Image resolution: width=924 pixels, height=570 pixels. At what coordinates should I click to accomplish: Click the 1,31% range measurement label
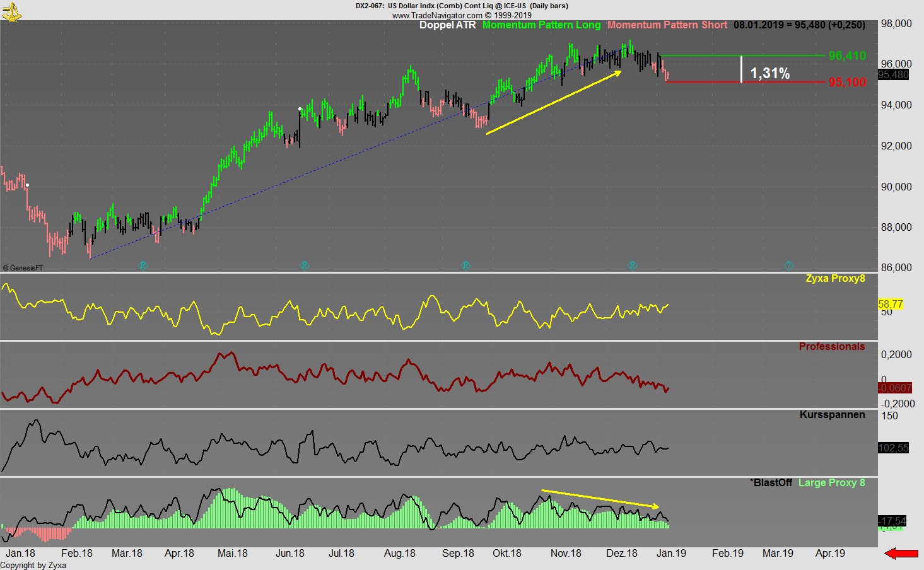coord(769,74)
